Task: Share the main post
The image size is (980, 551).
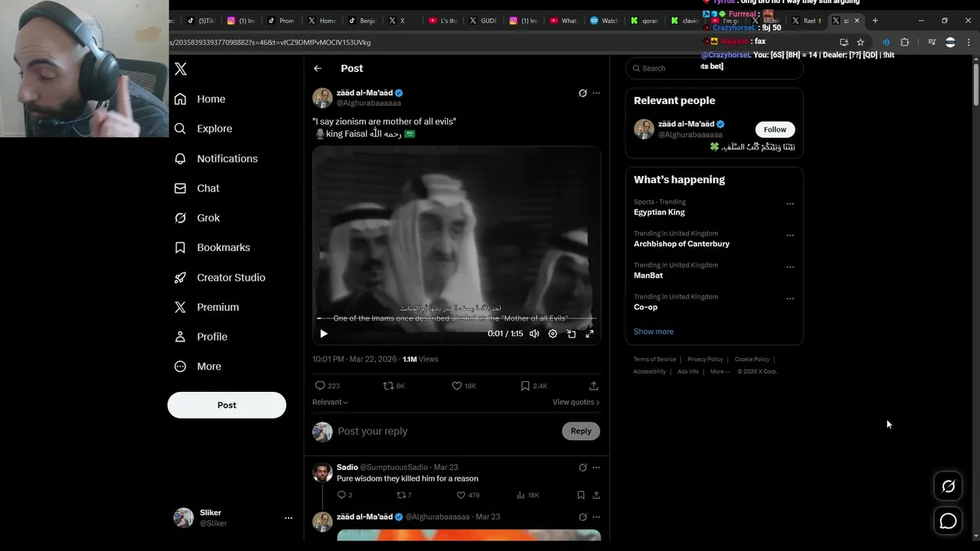Action: [593, 386]
